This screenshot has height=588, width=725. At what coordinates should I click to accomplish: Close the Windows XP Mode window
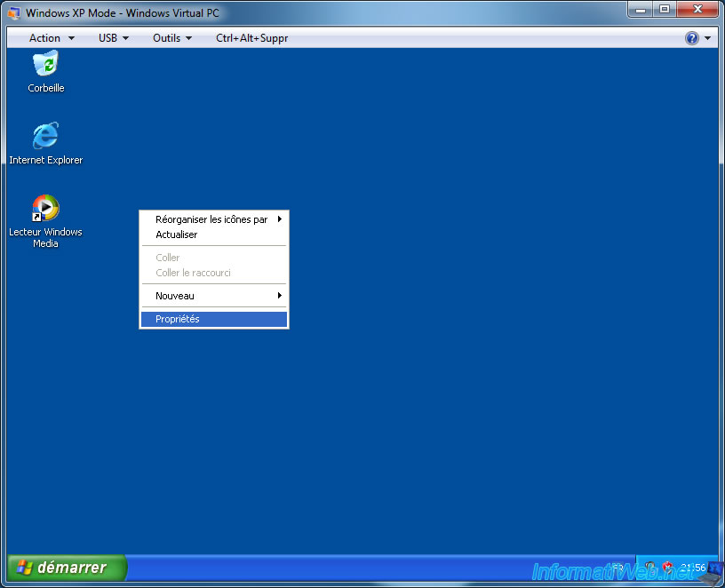tap(697, 9)
